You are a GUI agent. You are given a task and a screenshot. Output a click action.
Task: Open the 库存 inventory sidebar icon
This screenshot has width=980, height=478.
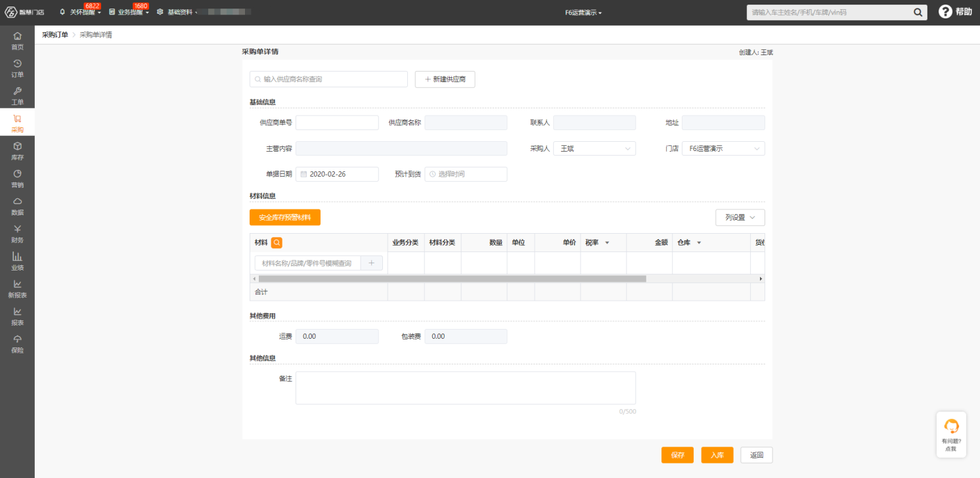pyautogui.click(x=17, y=150)
